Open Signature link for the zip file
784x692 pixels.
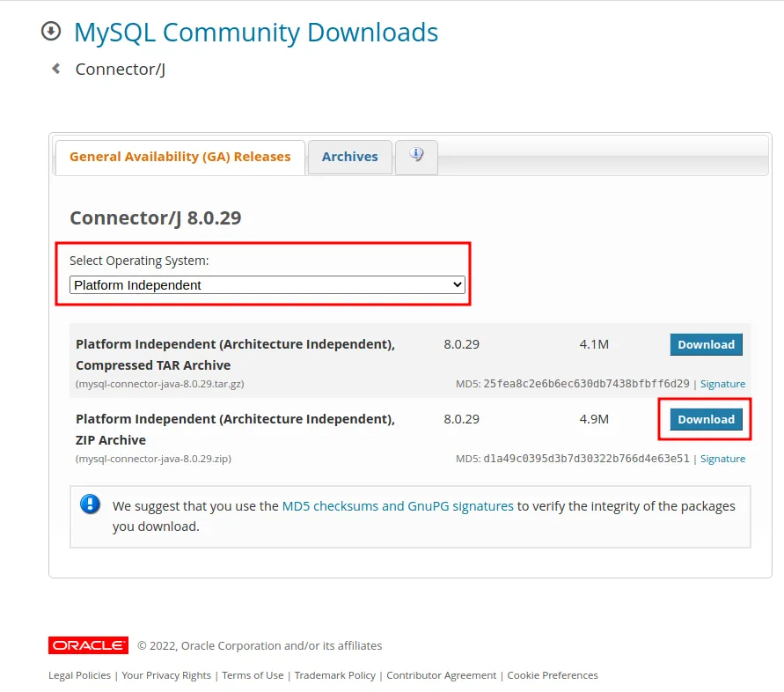click(x=722, y=459)
